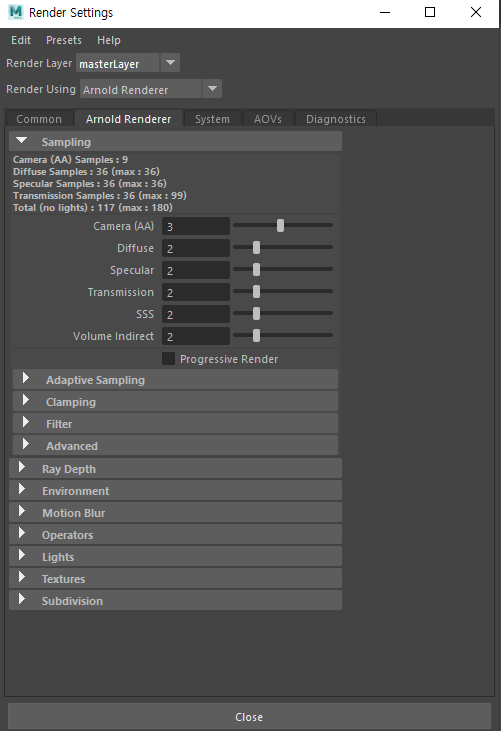Image resolution: width=501 pixels, height=731 pixels.
Task: Click the SSS samples value field
Action: tap(196, 314)
